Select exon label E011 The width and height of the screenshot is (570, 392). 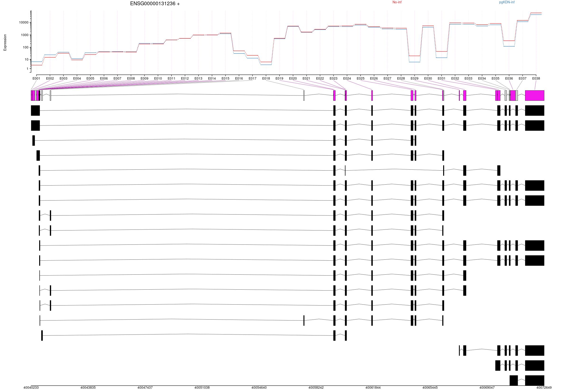[171, 79]
